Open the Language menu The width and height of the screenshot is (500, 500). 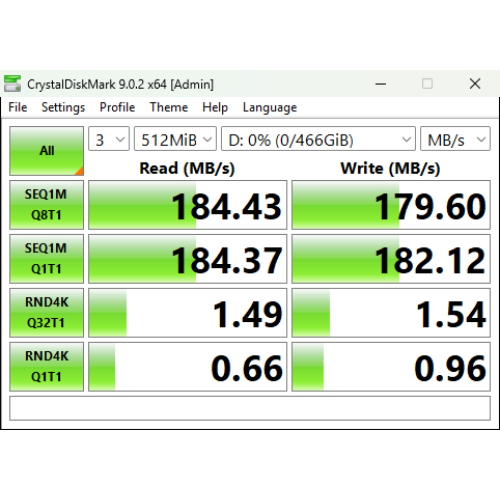[x=270, y=107]
